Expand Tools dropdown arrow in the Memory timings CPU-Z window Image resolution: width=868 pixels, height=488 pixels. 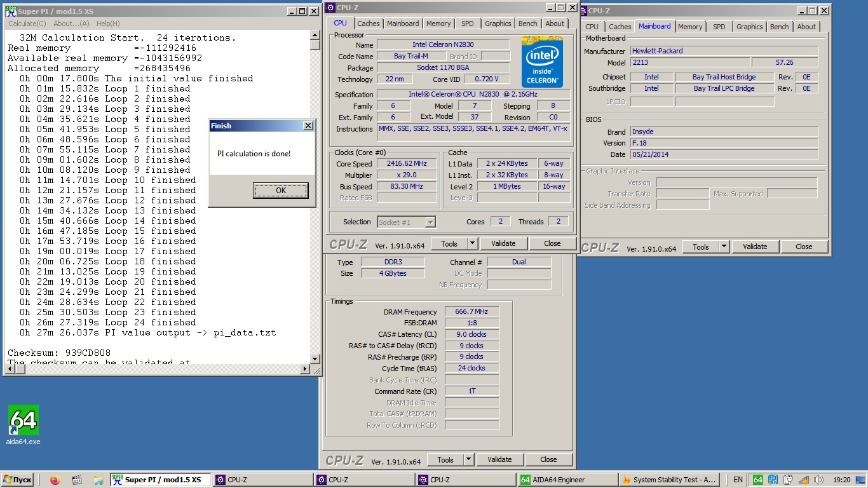pos(468,459)
